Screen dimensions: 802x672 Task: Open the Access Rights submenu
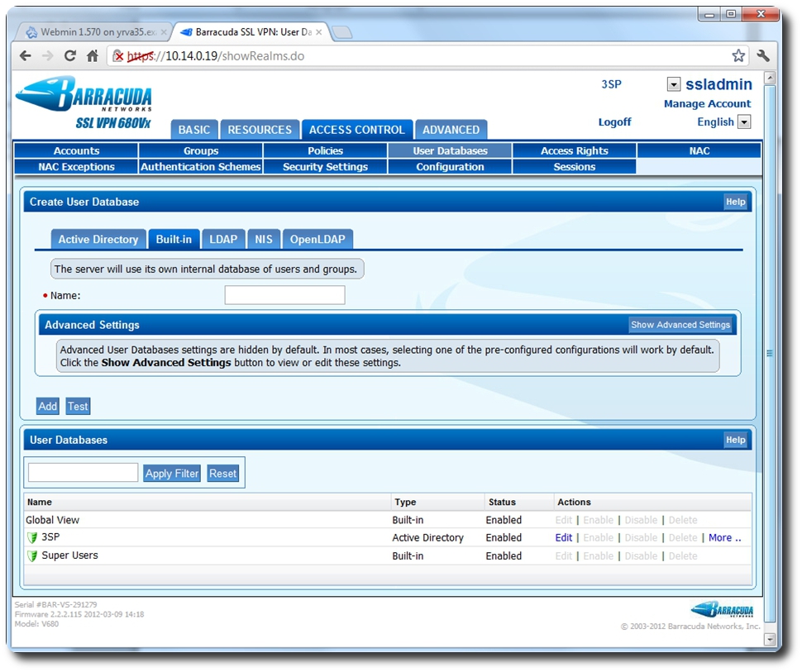[575, 151]
